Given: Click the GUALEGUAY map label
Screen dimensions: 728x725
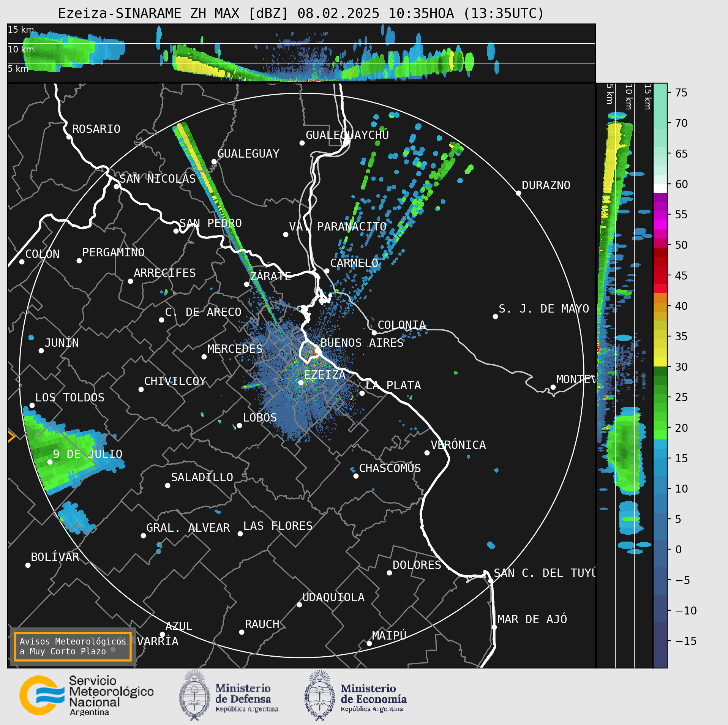Looking at the screenshot, I should (248, 153).
